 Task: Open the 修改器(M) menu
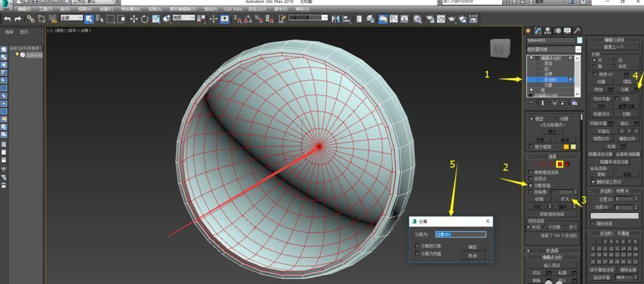click(x=131, y=9)
